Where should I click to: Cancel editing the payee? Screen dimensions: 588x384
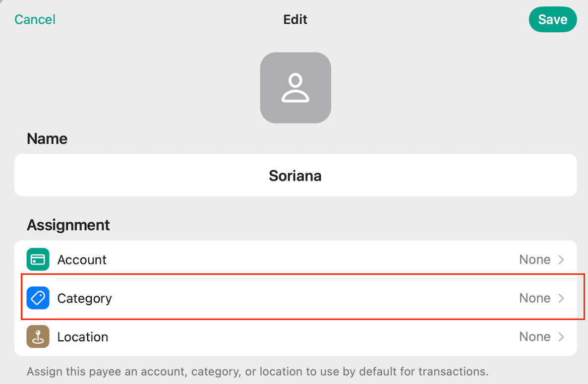pyautogui.click(x=35, y=19)
